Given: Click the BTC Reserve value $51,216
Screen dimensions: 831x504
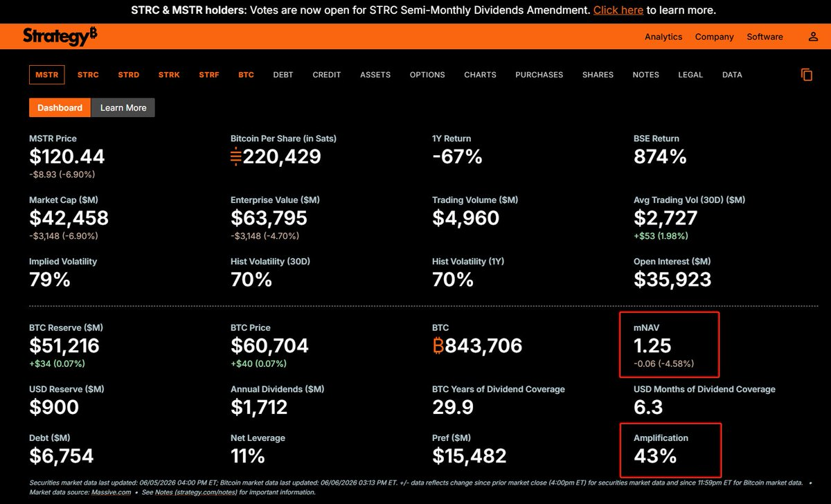Looking at the screenshot, I should (x=64, y=345).
